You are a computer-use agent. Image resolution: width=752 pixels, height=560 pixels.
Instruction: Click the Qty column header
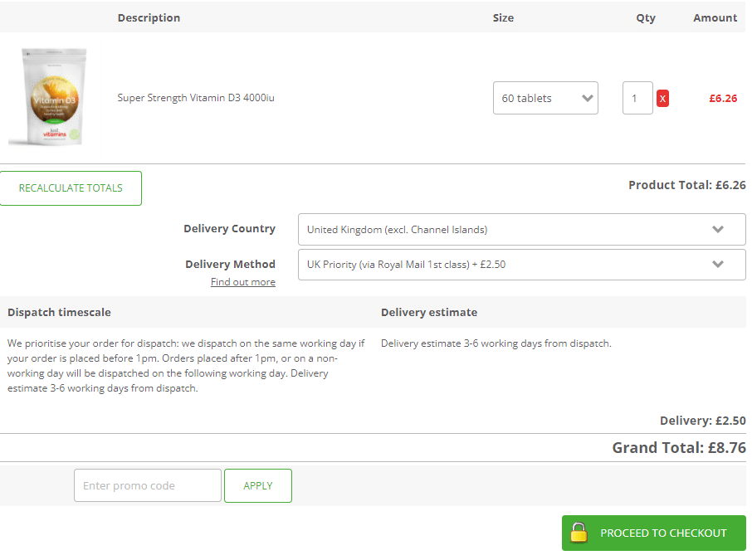(x=646, y=17)
